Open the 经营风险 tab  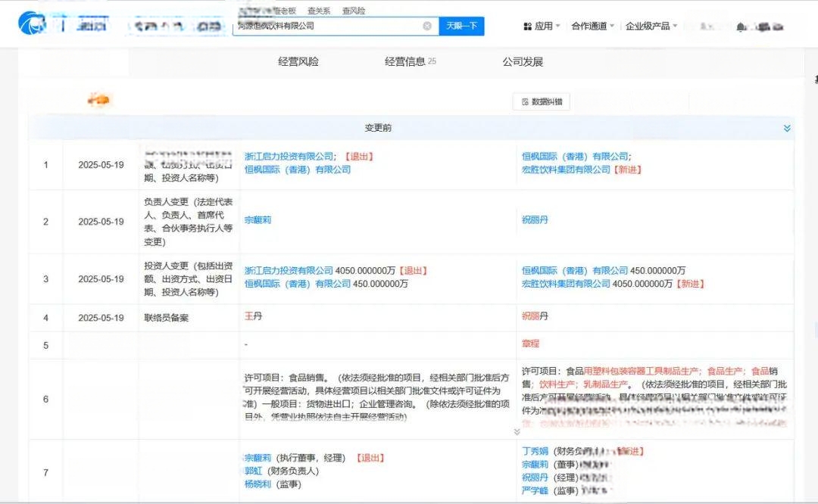coord(298,61)
